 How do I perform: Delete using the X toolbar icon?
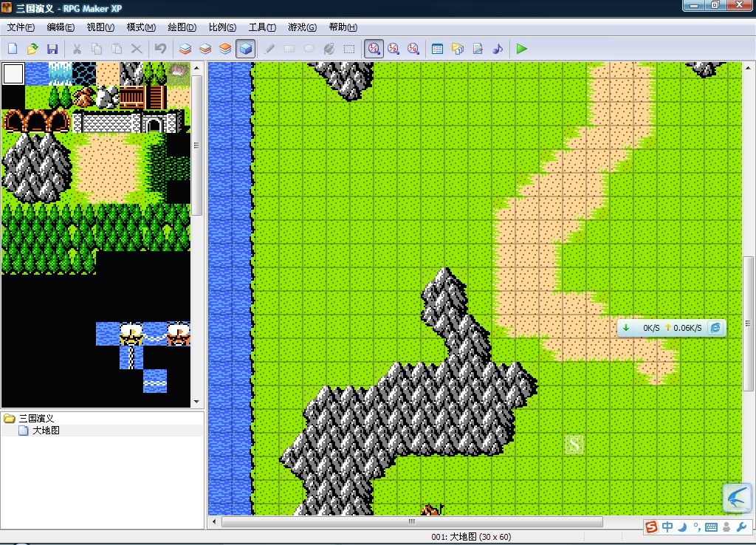coord(137,49)
